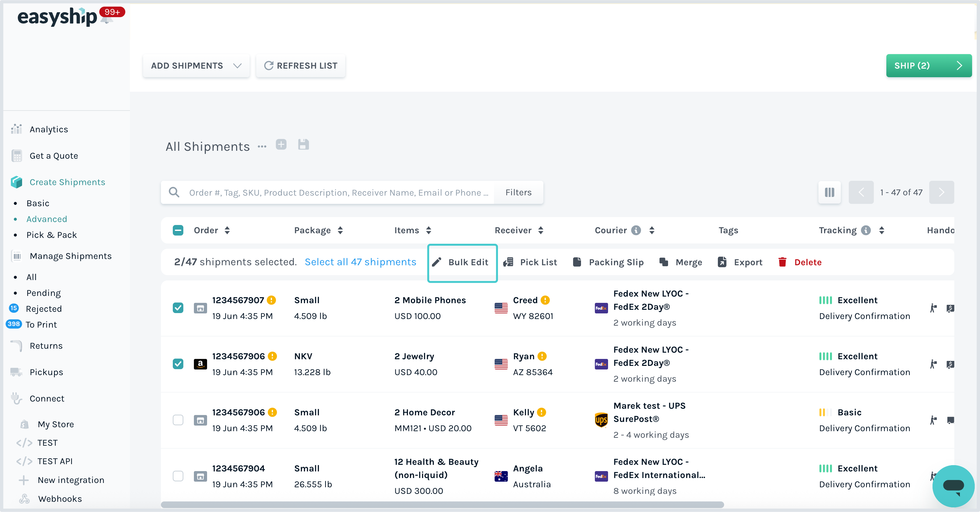This screenshot has width=980, height=512.
Task: Open the Basic create shipments menu item
Action: point(38,203)
